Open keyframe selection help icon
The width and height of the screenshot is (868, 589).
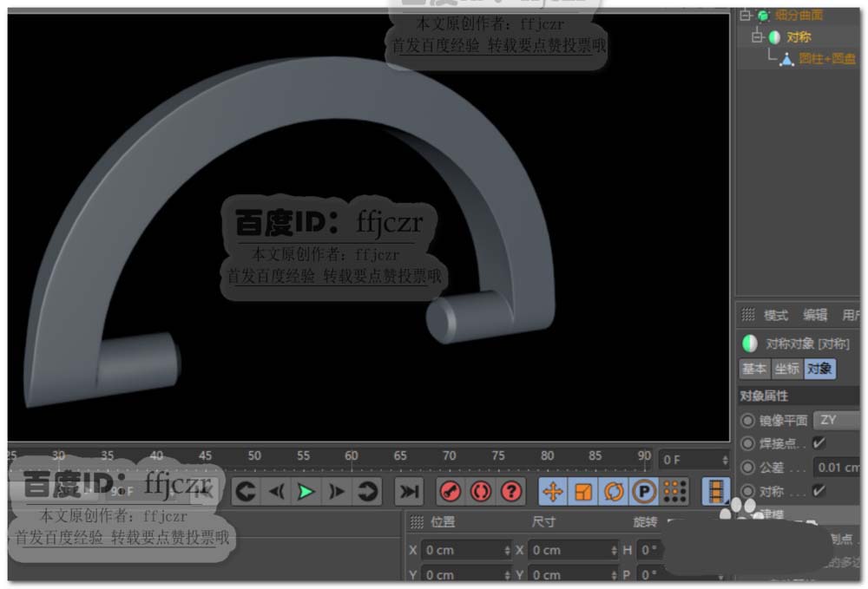pos(511,491)
